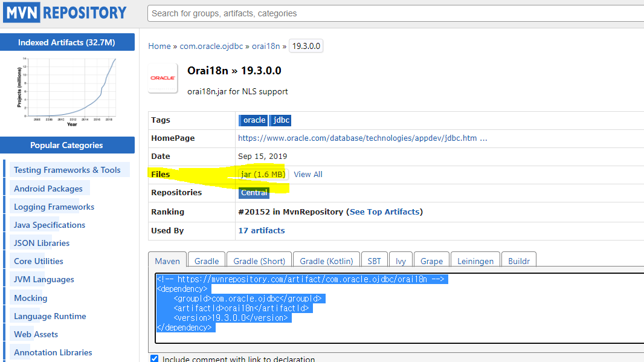This screenshot has width=644, height=362.
Task: Open the Gradle (Short) tab
Action: tap(259, 261)
